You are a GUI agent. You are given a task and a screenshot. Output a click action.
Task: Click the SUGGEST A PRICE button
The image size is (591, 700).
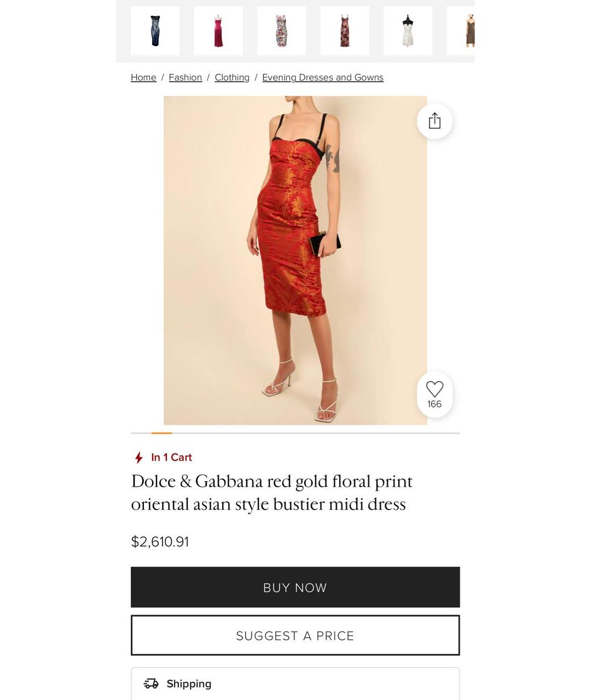point(296,635)
